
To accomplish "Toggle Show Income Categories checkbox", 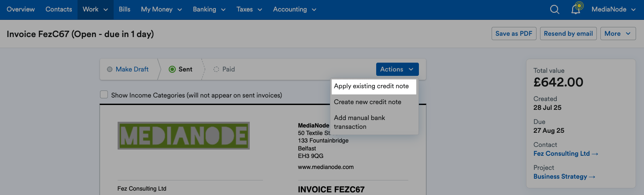I will click(x=104, y=94).
